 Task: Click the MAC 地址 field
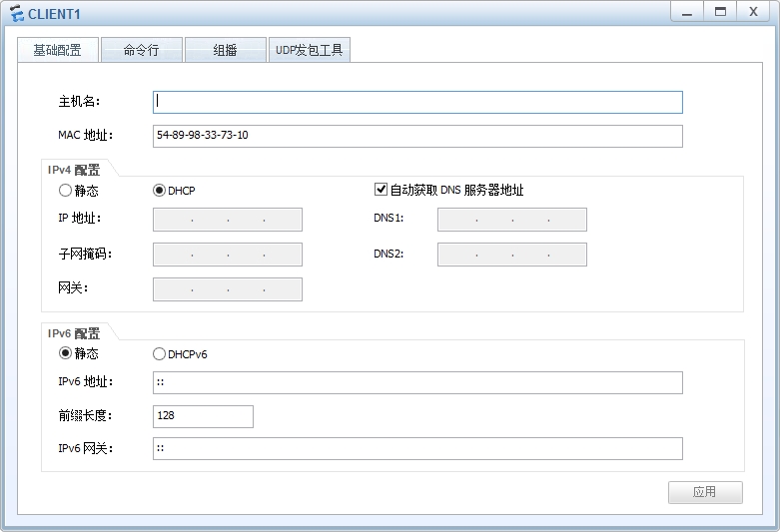coord(417,136)
